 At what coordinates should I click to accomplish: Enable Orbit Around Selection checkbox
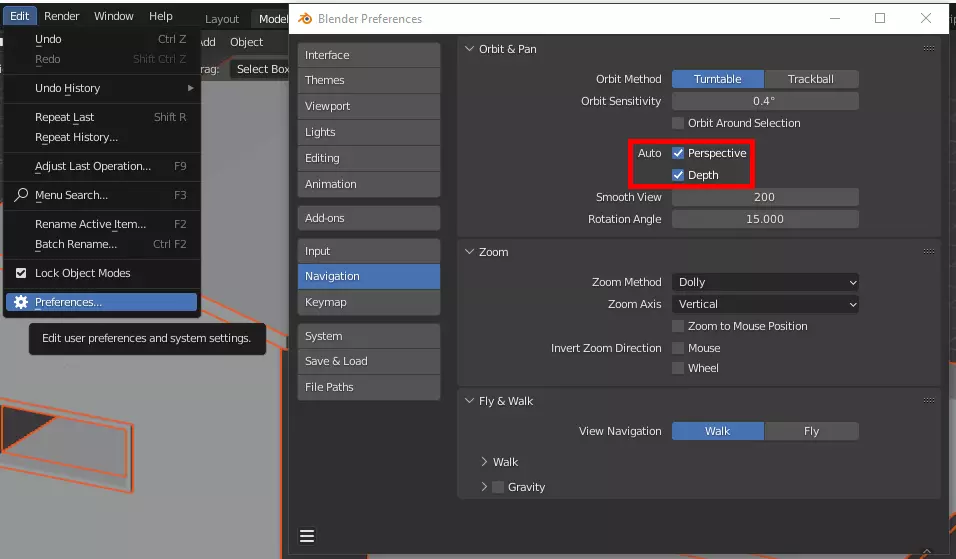pyautogui.click(x=678, y=123)
